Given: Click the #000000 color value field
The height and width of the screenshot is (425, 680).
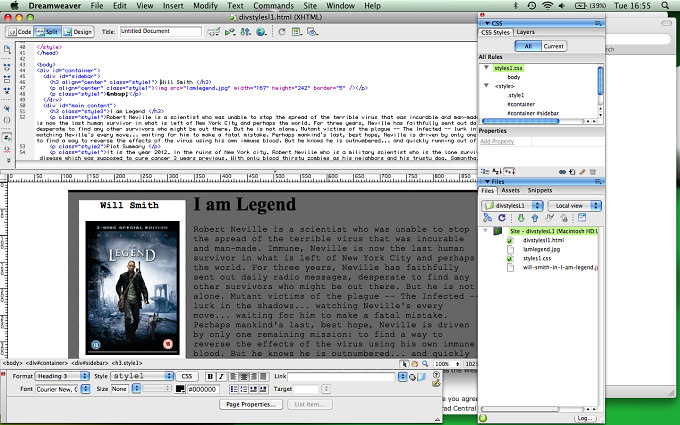Looking at the screenshot, I should pos(203,389).
